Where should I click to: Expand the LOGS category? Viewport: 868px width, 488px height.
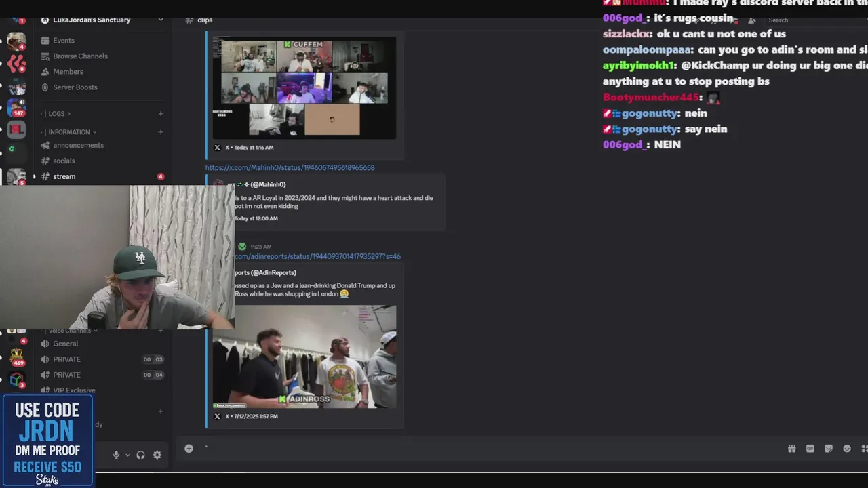point(58,114)
